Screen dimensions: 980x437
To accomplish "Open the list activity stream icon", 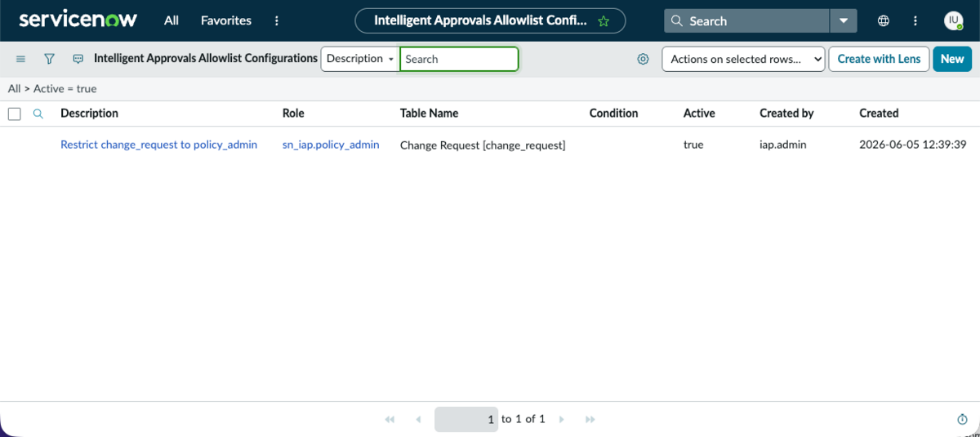I will pos(78,59).
